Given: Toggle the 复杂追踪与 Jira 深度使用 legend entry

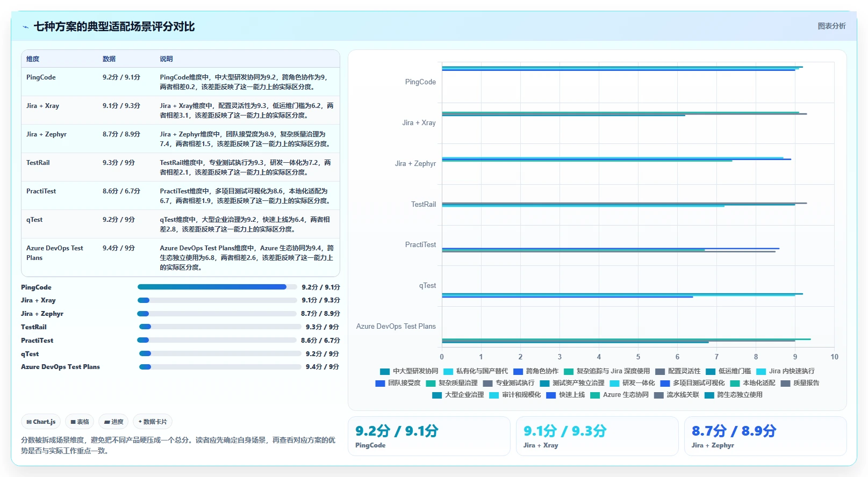Looking at the screenshot, I should [607, 371].
